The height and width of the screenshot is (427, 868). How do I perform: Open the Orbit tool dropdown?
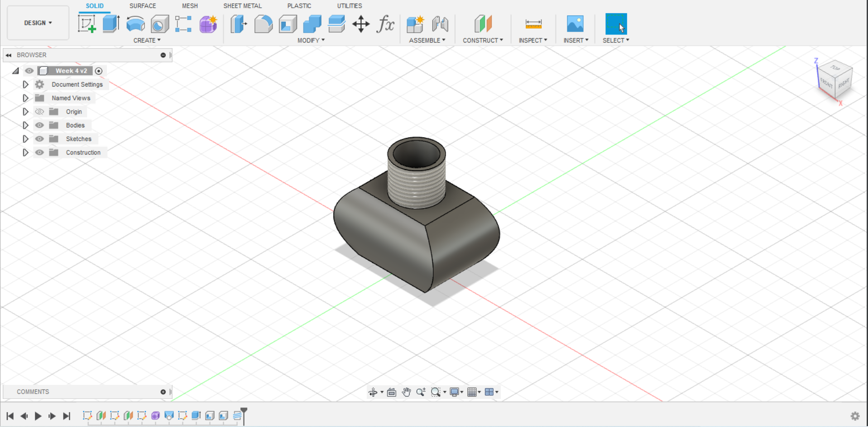tap(382, 393)
